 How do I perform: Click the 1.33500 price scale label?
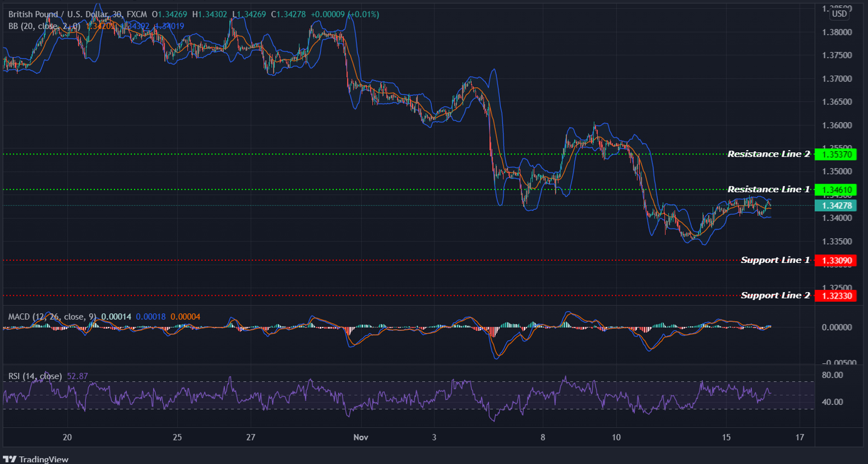coord(837,242)
